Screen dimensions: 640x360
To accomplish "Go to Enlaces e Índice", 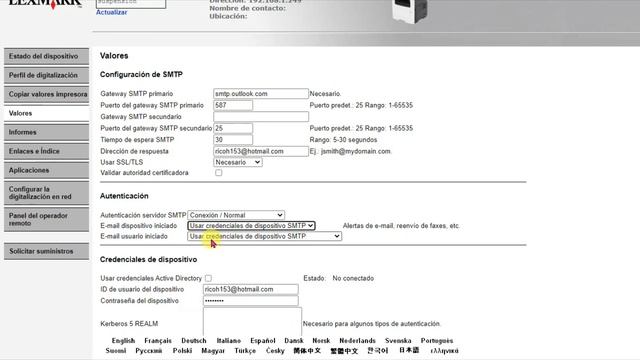I will click(x=47, y=151).
